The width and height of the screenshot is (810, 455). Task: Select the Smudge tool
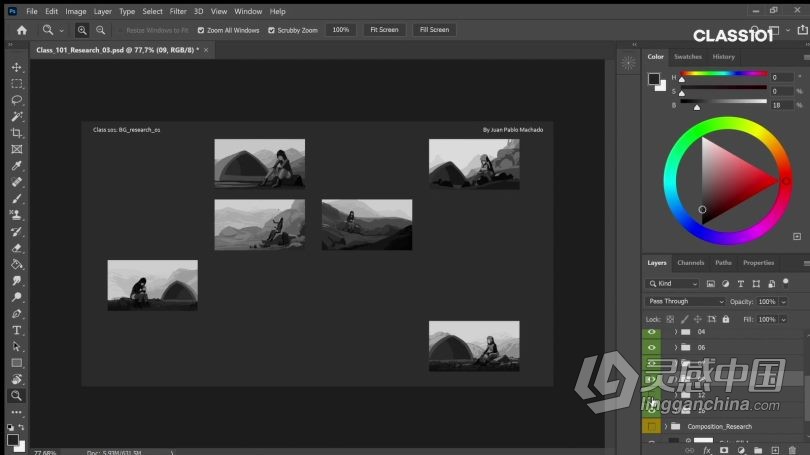pyautogui.click(x=17, y=280)
